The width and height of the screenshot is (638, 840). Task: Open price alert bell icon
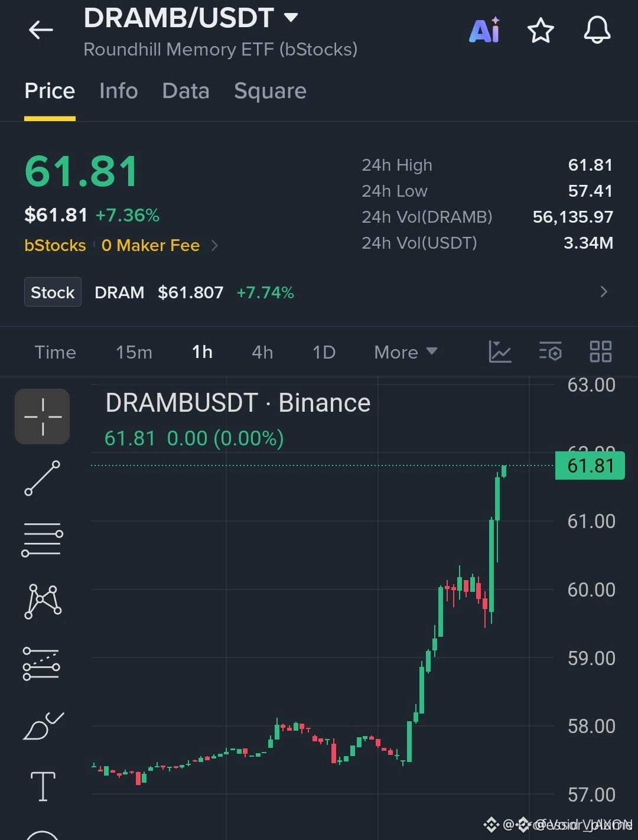point(597,30)
